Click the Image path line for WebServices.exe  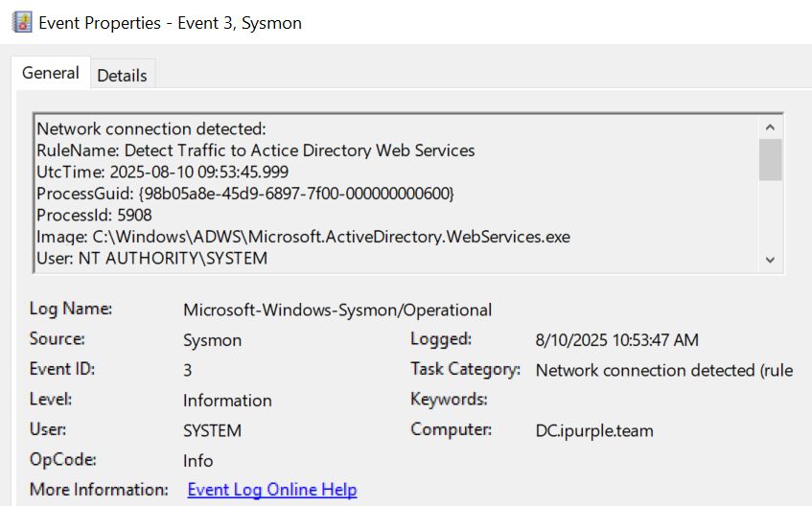303,237
